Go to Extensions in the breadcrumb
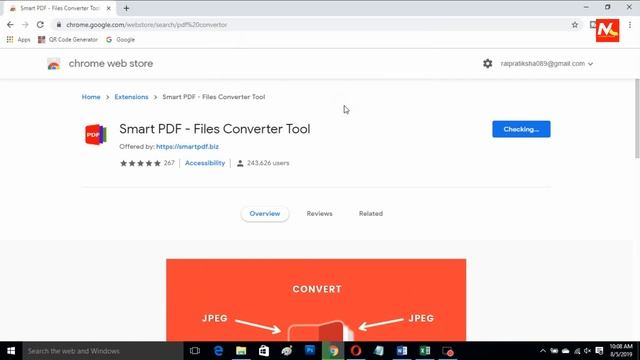Viewport: 640px width, 360px height. pyautogui.click(x=131, y=97)
